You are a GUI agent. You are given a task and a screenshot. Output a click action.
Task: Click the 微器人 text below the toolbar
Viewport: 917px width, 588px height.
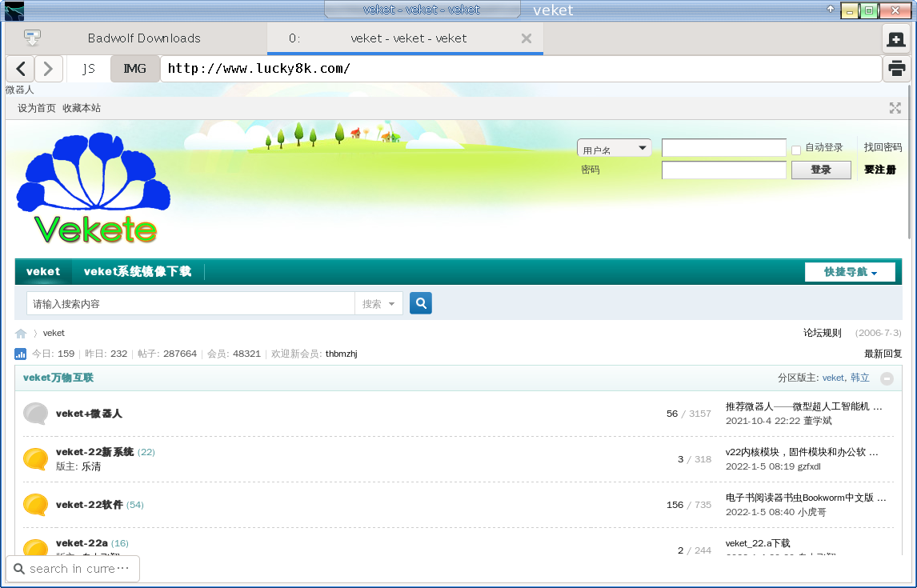20,90
